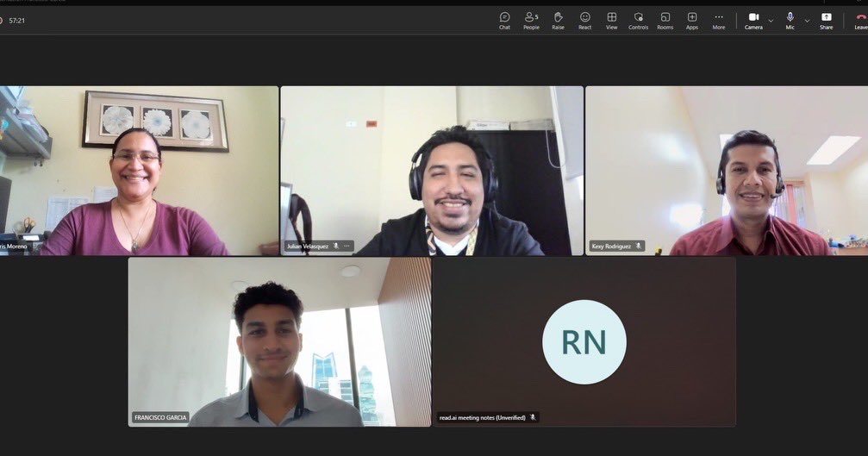The image size is (868, 456).
Task: Share your screen content
Action: pyautogui.click(x=826, y=21)
